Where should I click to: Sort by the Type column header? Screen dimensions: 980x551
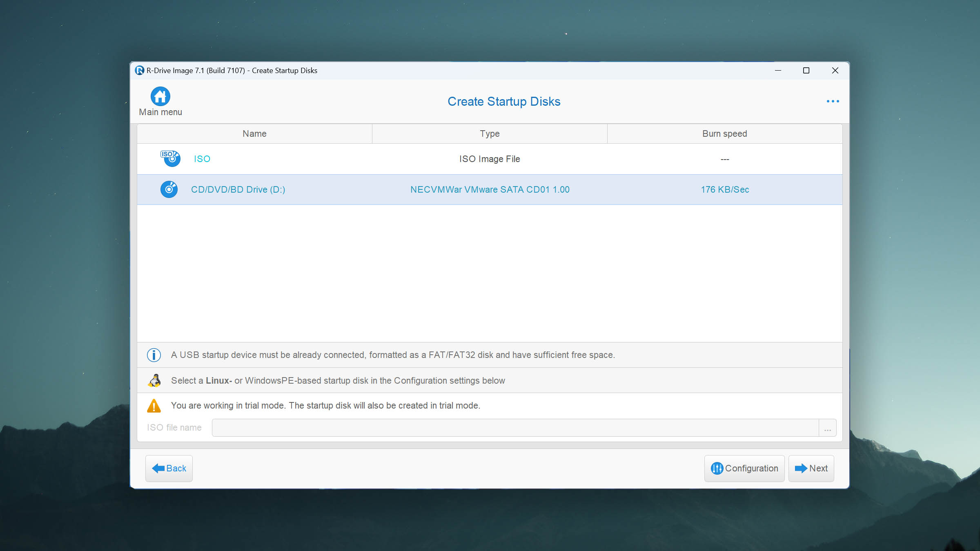(490, 134)
